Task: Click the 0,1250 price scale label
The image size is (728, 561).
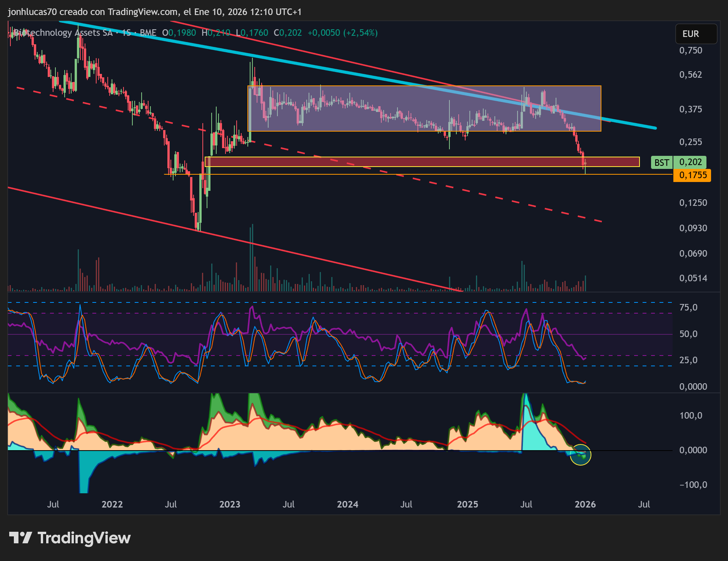Action: pyautogui.click(x=693, y=203)
